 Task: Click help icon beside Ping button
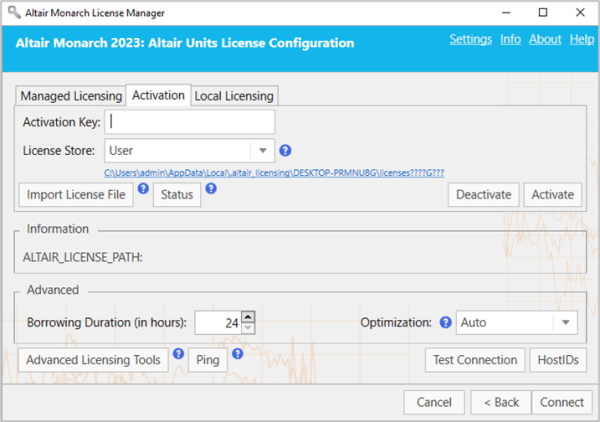(238, 353)
